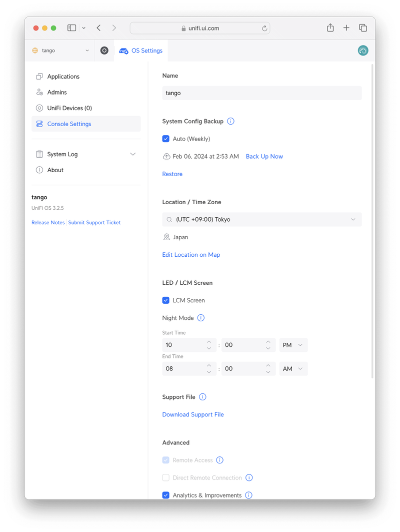Click the UniFi circular app icon
Image resolution: width=400 pixels, height=532 pixels.
(104, 51)
